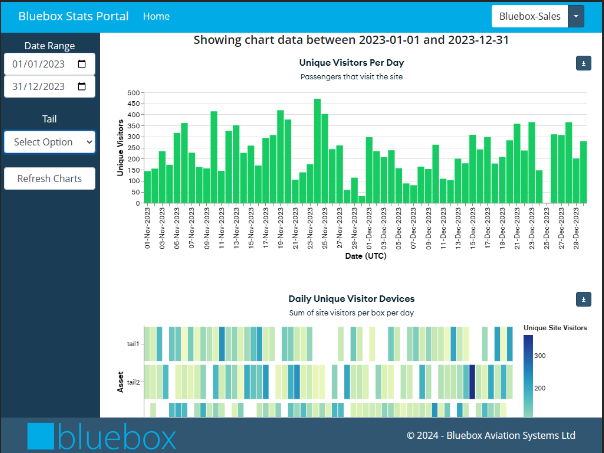Click the first bar for 01-Nov-2023
Viewport: 604px width, 453px height.
click(x=148, y=187)
